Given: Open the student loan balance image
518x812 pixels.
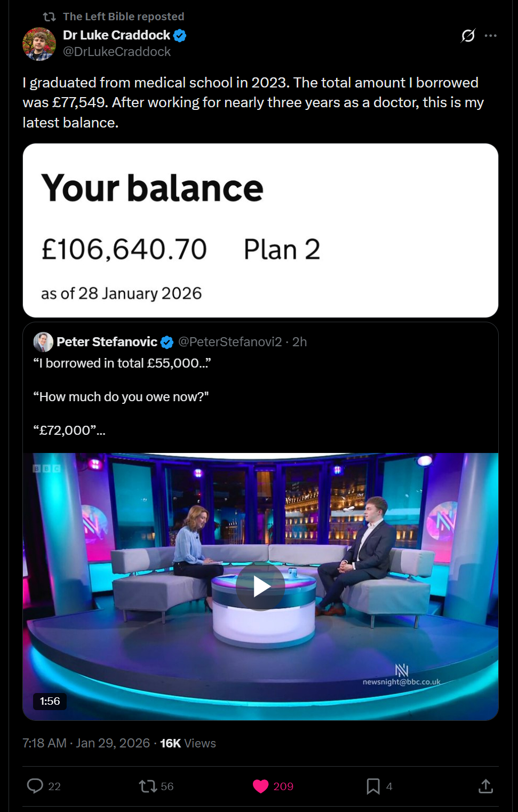Looking at the screenshot, I should point(260,230).
